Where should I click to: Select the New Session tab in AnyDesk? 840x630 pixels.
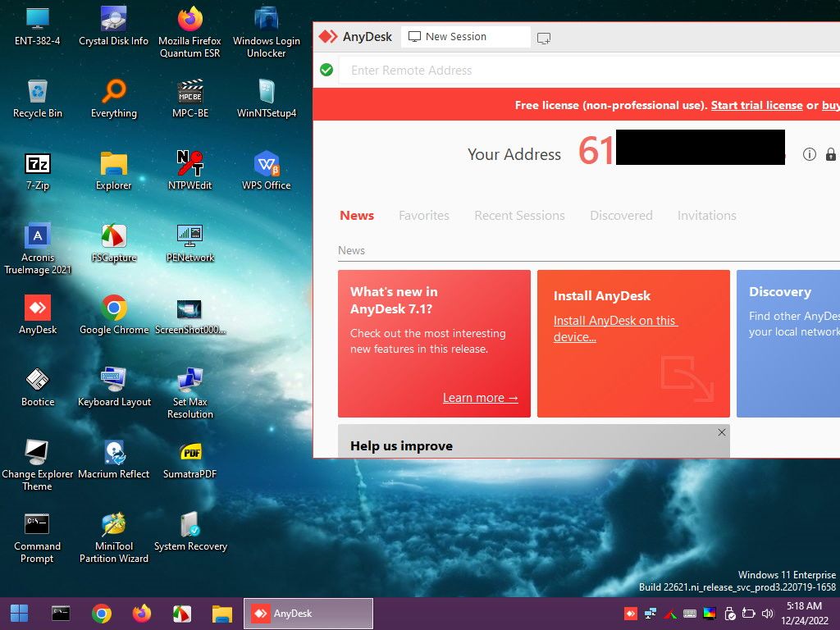tap(465, 37)
